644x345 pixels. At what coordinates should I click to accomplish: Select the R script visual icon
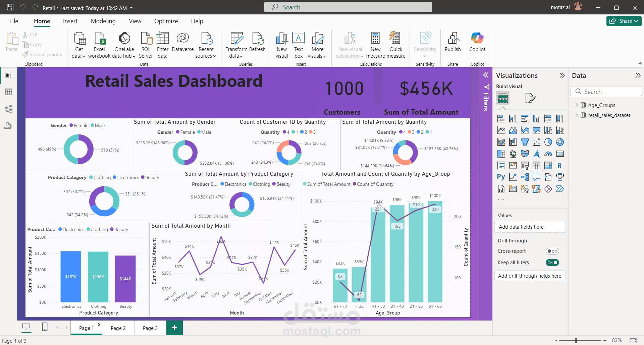(x=560, y=165)
